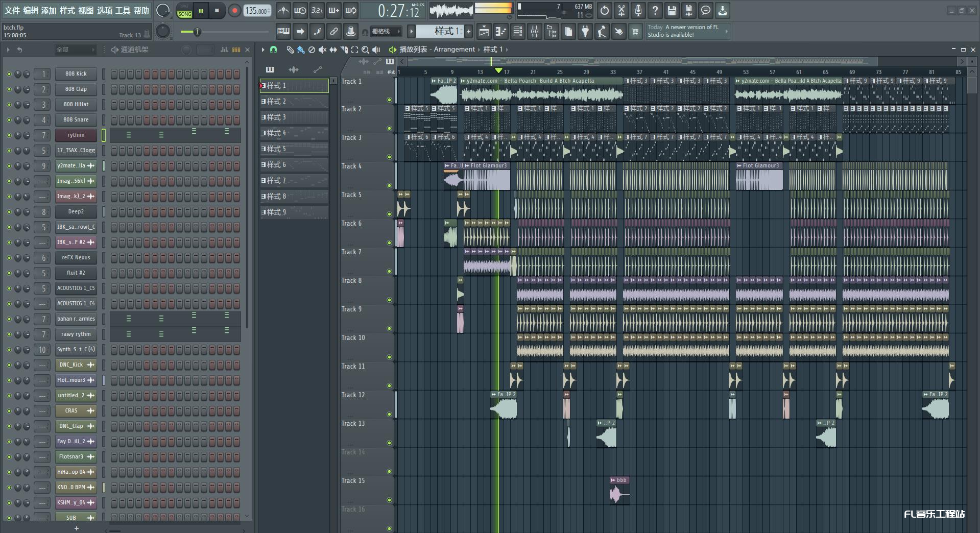Open the browser view icon
Screen dimensions: 980x533
click(552, 32)
